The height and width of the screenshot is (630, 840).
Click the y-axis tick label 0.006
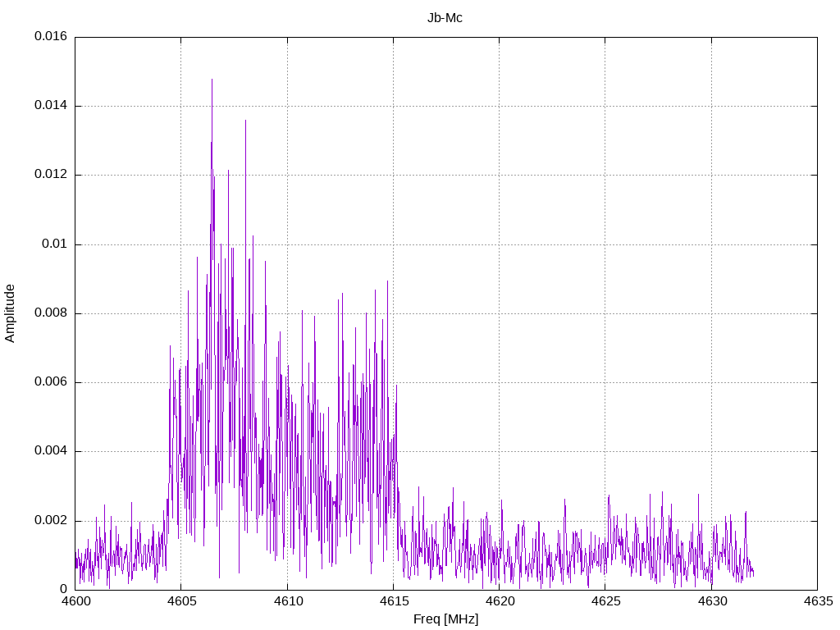(x=50, y=382)
